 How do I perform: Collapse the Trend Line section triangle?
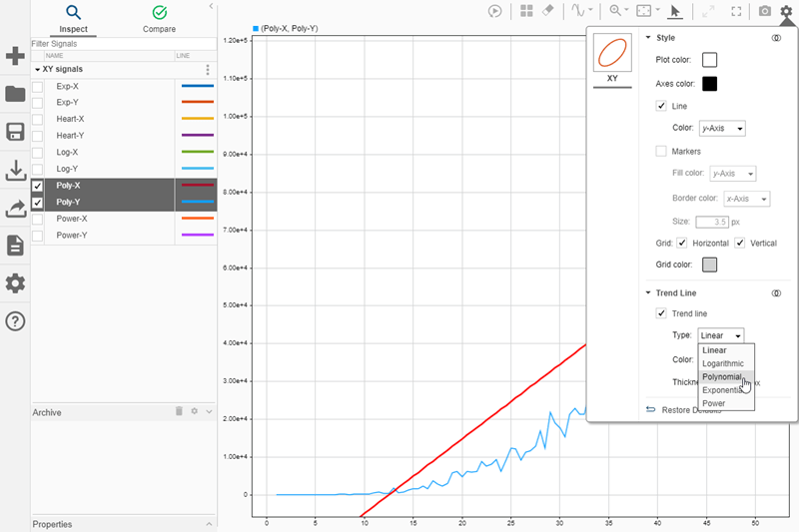point(648,292)
